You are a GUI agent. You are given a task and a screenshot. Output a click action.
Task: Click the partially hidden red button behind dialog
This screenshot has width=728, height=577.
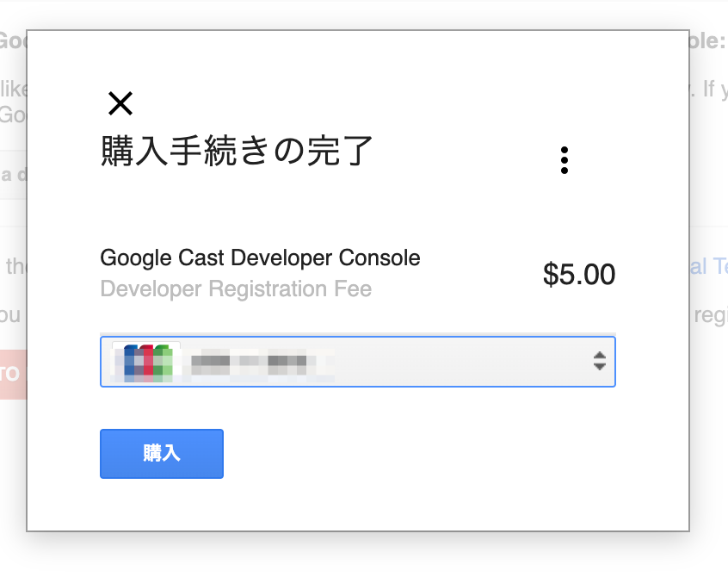(14, 374)
